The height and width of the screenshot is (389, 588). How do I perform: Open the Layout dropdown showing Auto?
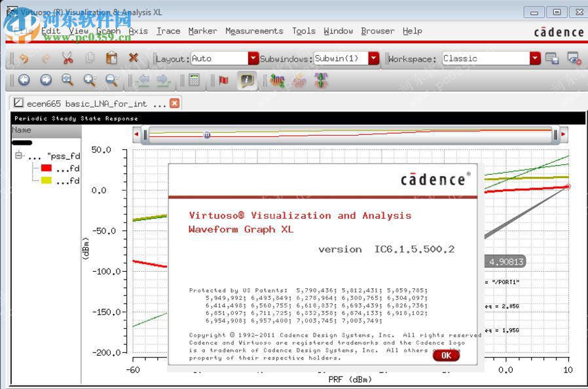point(252,58)
